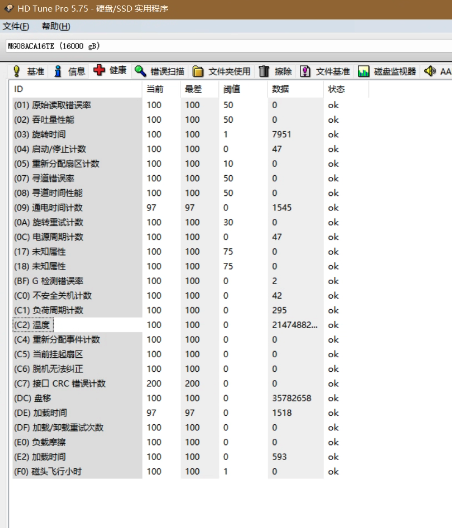Click the current value 200 for CRC row

(x=154, y=384)
